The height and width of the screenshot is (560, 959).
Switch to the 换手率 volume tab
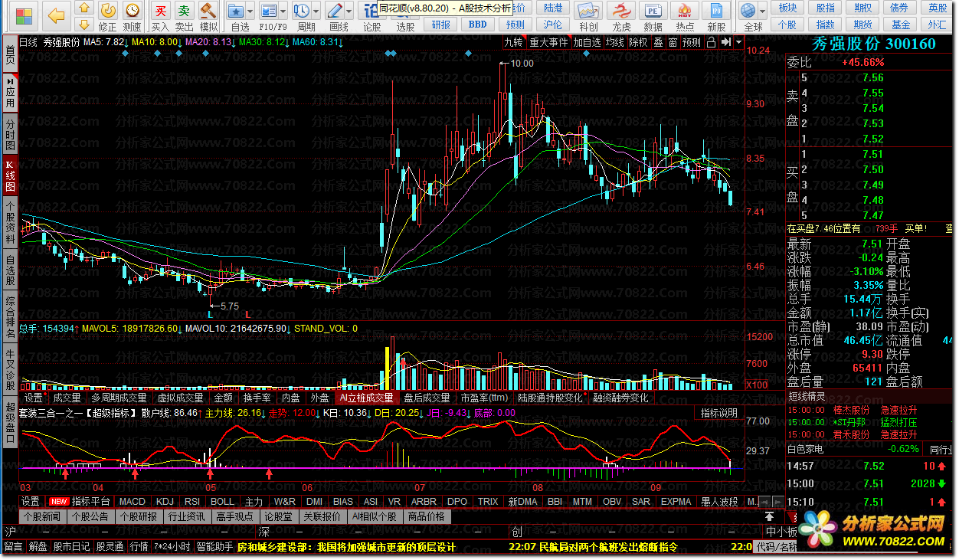pyautogui.click(x=257, y=398)
